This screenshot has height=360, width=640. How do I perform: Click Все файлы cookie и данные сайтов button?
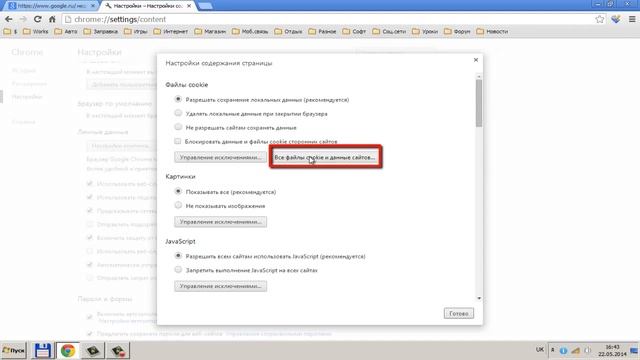[x=325, y=157]
